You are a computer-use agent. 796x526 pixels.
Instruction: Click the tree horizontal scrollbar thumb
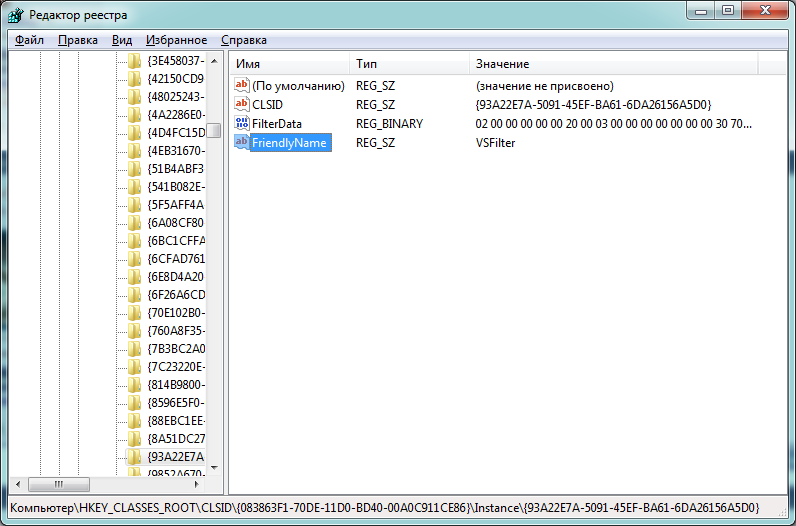click(x=58, y=484)
